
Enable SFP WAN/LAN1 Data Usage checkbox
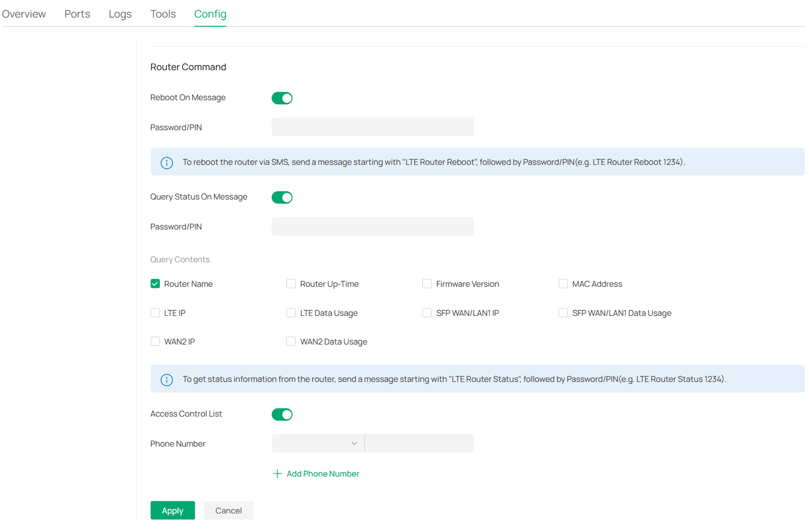tap(563, 312)
